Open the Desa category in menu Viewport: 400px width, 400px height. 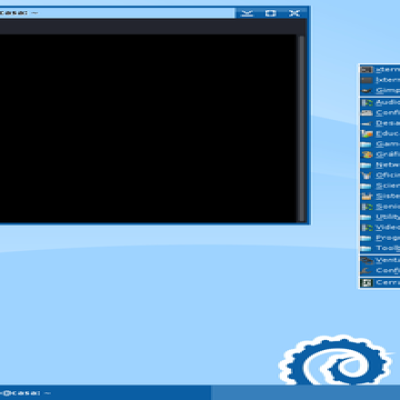(380, 123)
